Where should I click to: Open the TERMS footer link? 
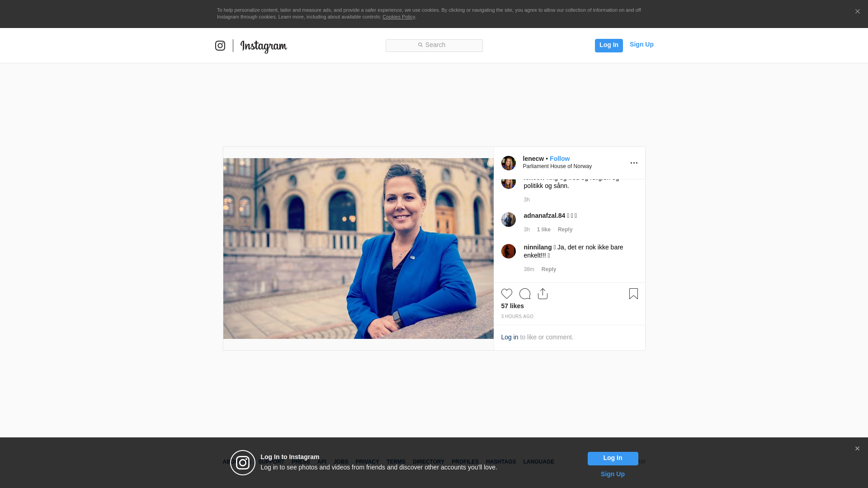click(x=396, y=462)
